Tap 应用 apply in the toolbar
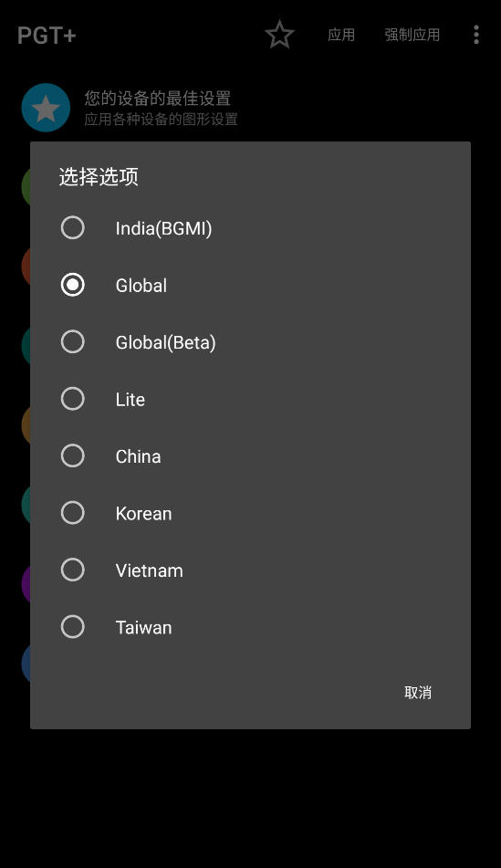The width and height of the screenshot is (501, 868). pyautogui.click(x=341, y=35)
